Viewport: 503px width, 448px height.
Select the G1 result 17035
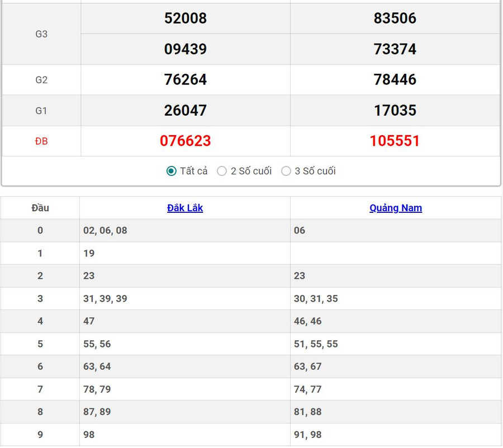point(395,110)
